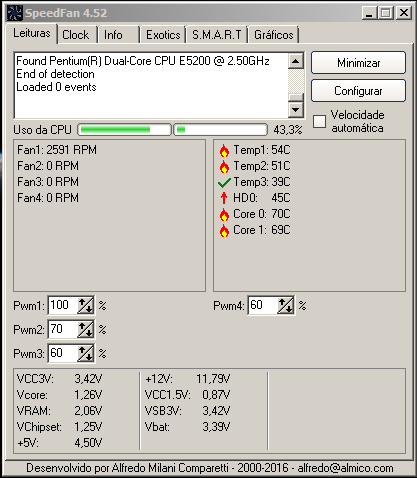Viewport: 417px width, 478px height.
Task: Click the 'Fan2: 0 RPM' reading
Action: click(x=48, y=166)
